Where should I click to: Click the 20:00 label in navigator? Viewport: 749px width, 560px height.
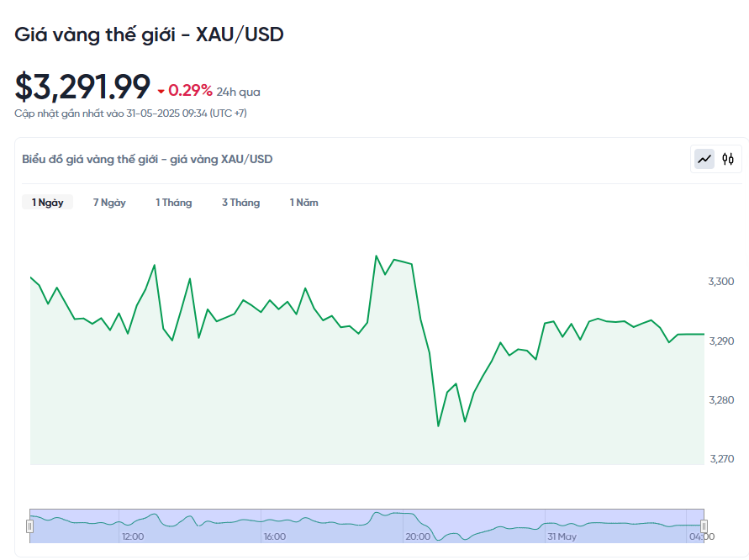pos(418,536)
